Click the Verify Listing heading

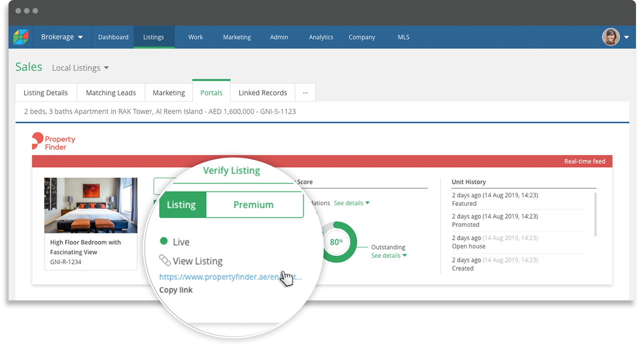pos(232,170)
